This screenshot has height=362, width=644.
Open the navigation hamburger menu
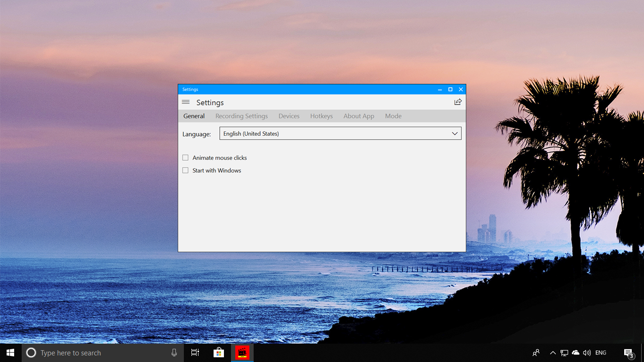click(186, 102)
